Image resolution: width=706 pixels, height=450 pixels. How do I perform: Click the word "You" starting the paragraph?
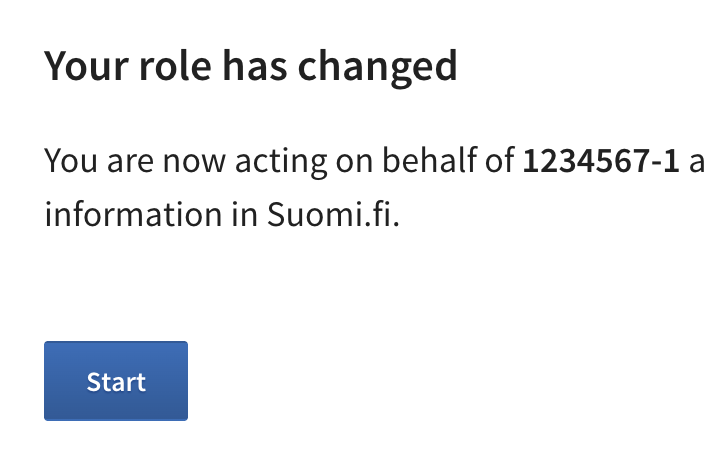(x=68, y=160)
